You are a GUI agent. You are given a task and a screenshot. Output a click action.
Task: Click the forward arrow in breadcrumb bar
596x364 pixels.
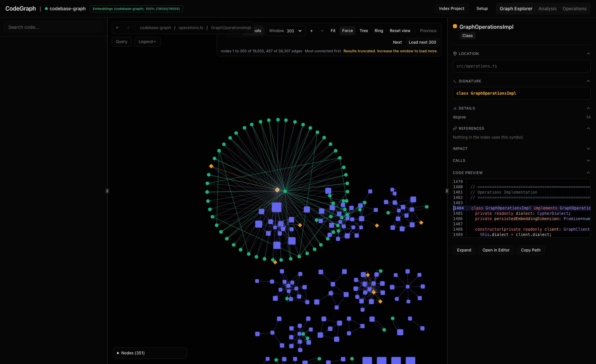(x=128, y=28)
